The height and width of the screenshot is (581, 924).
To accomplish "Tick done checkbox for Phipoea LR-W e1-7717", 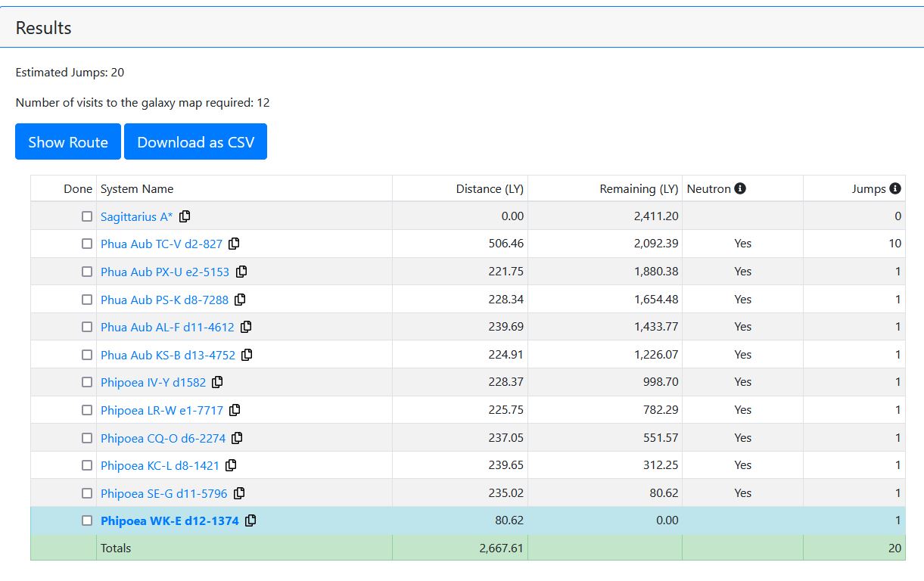I will pos(87,410).
